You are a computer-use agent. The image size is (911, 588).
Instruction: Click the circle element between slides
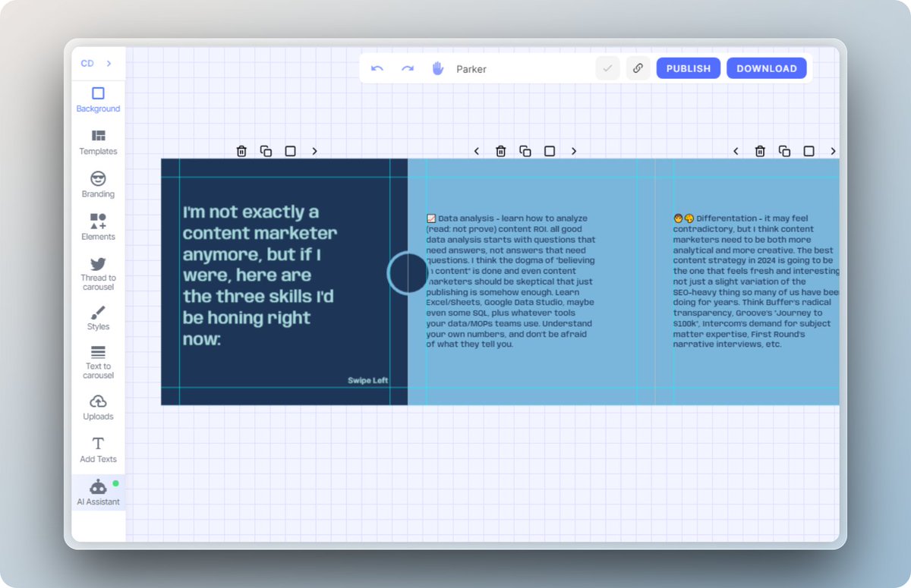click(x=408, y=272)
